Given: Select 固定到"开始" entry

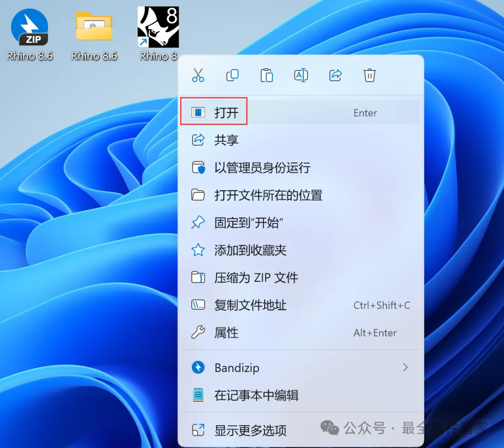Looking at the screenshot, I should (300, 223).
